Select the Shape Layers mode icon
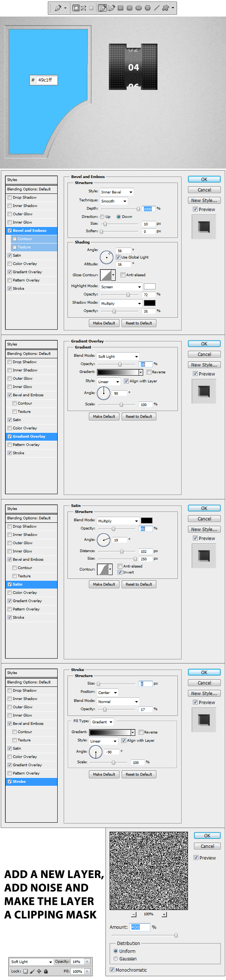 (76, 8)
